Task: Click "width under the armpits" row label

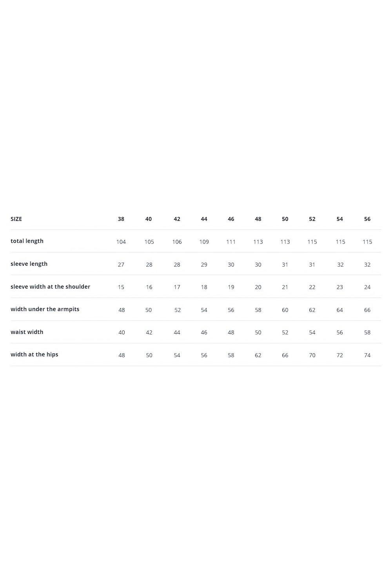Action: pyautogui.click(x=45, y=309)
